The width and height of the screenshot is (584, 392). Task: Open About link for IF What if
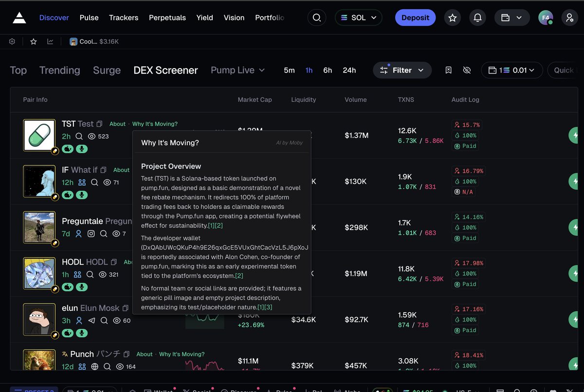point(121,170)
